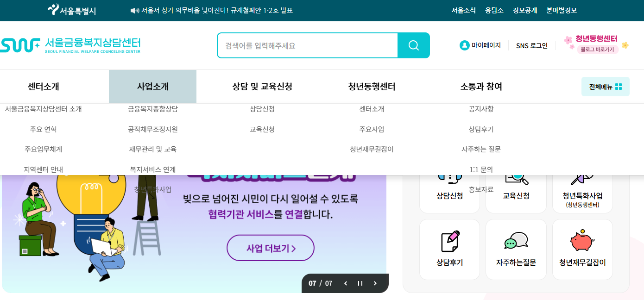Select 교육신청 under 상담 및 교육신청

[x=262, y=129]
